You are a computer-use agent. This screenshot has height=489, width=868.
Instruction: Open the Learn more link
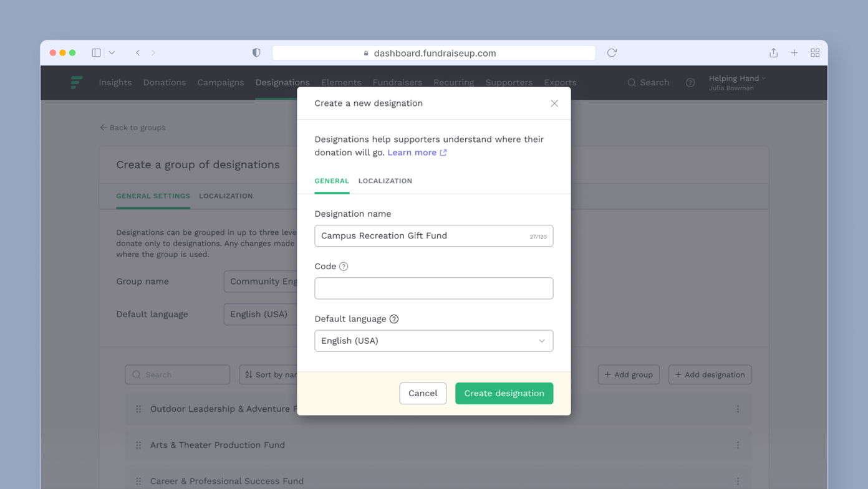412,152
